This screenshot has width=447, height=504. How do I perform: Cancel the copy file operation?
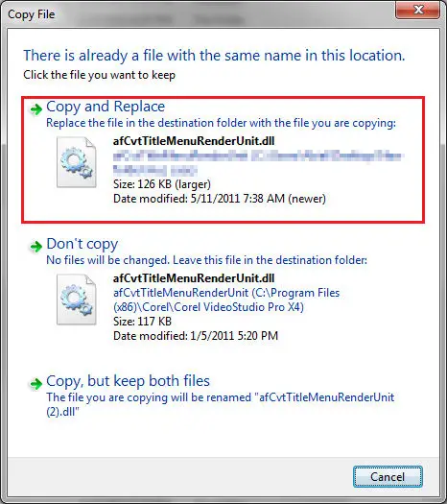point(388,477)
